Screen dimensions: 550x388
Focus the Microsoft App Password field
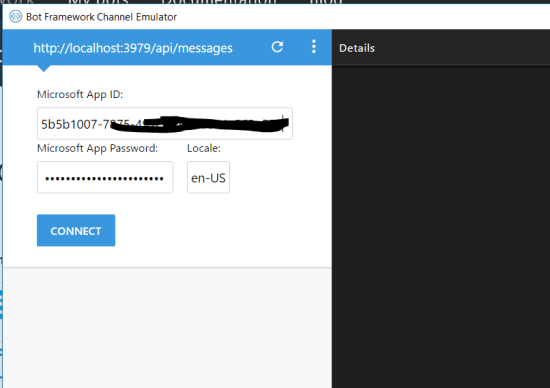(x=105, y=177)
